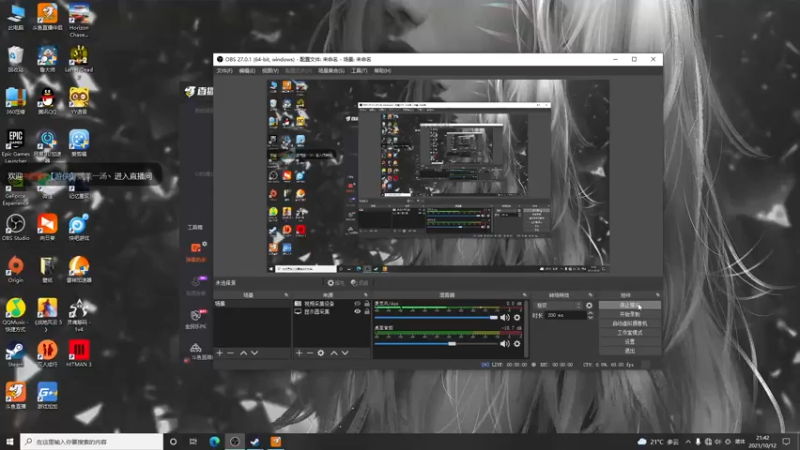Image resolution: width=800 pixels, height=450 pixels.
Task: Pop out the 来源 dock via header icon
Action: click(365, 295)
